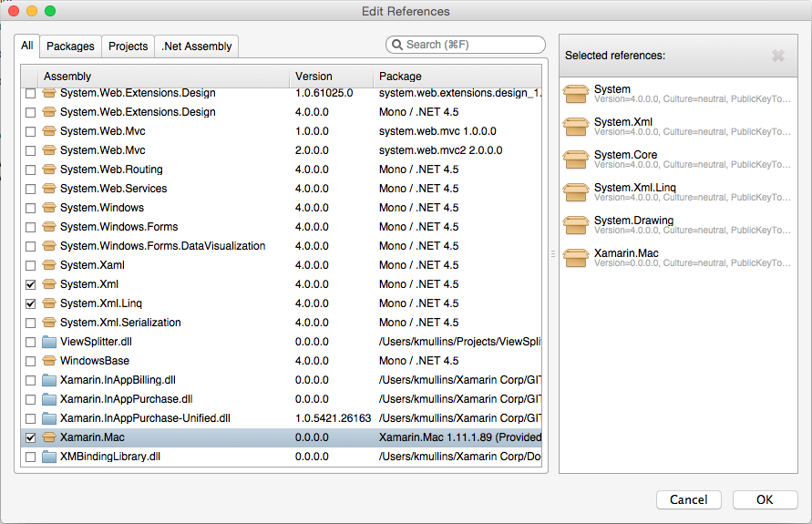
Task: Click the system.web.mvc2 2.0.0.0 package cell
Action: click(x=440, y=150)
